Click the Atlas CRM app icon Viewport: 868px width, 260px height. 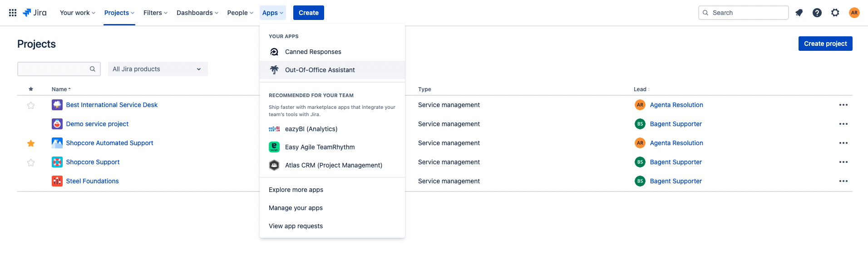(x=274, y=165)
